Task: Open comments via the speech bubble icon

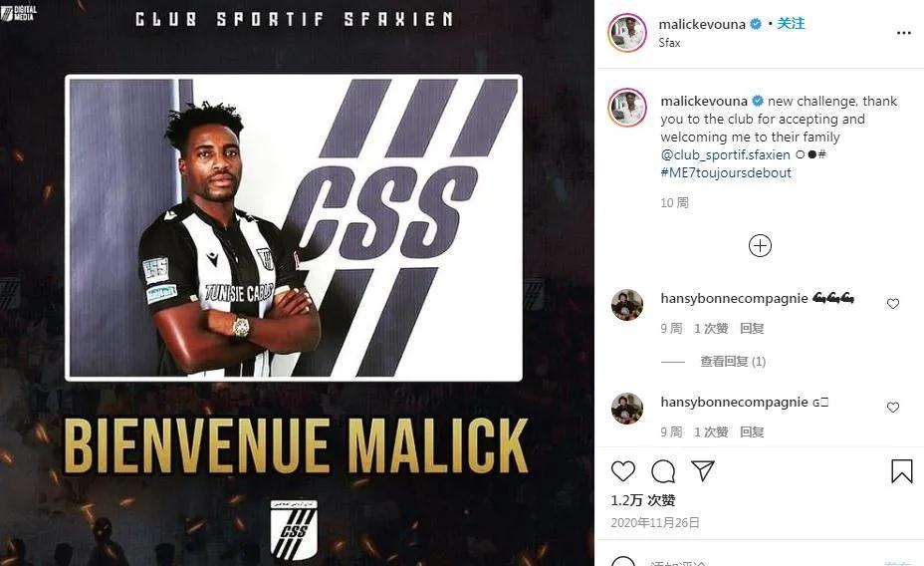Action: tap(663, 471)
